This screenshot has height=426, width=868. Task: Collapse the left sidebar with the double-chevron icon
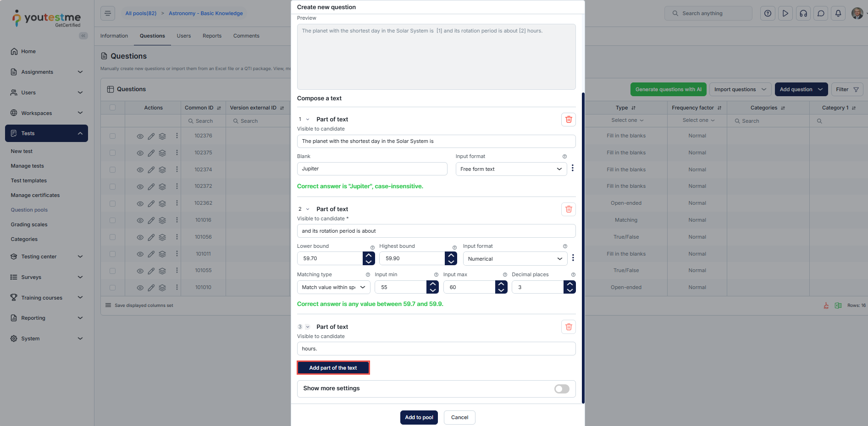[x=83, y=36]
